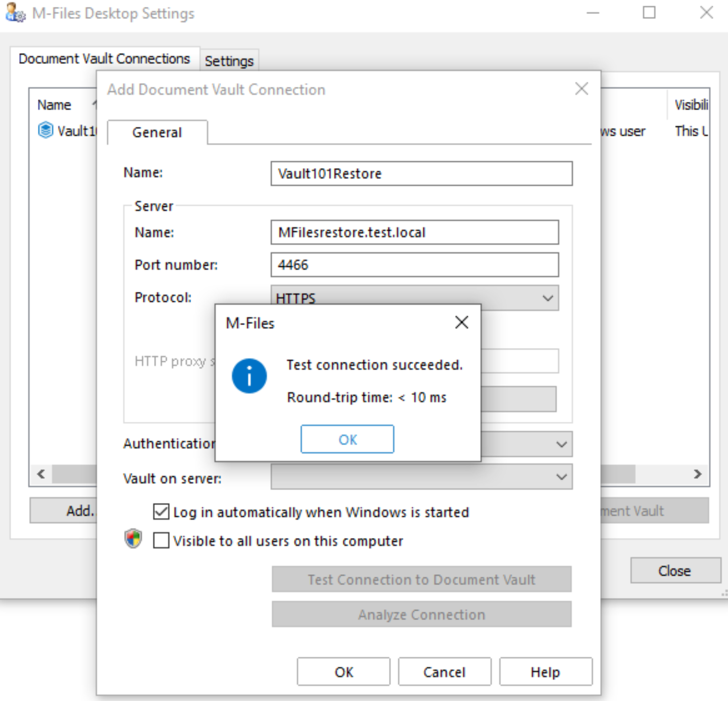The height and width of the screenshot is (701, 728).
Task: Click the Vault1 vault icon in list
Action: [x=45, y=130]
